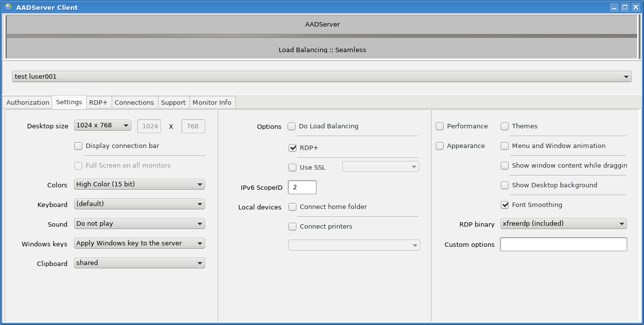644x325 pixels.
Task: Open the RDP binary dropdown
Action: [563, 224]
